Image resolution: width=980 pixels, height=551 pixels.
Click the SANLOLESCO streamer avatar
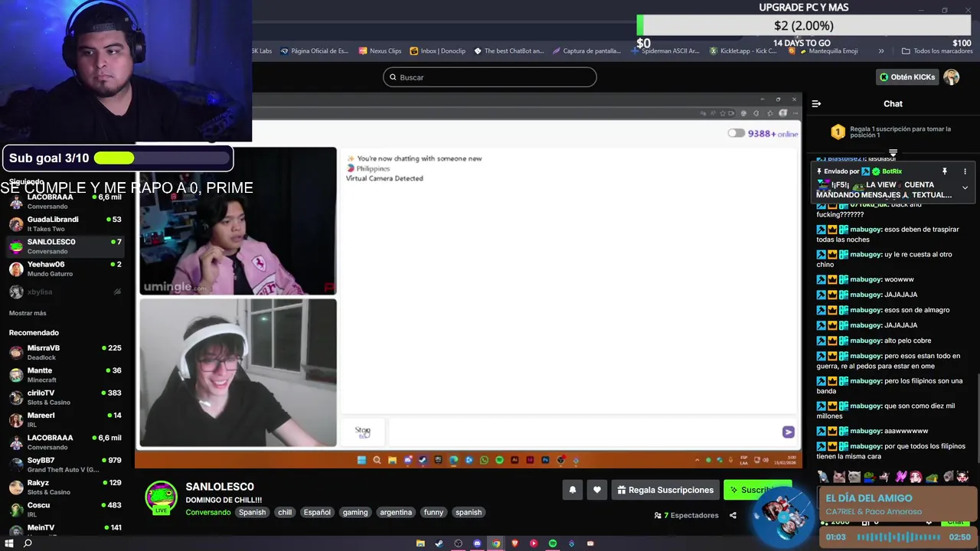point(161,497)
